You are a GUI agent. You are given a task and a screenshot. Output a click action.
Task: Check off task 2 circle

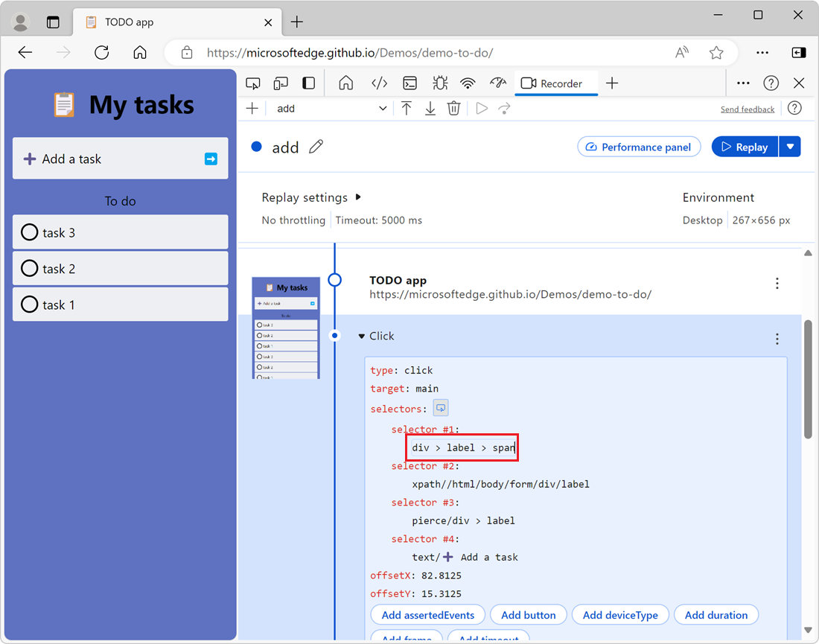tap(30, 269)
